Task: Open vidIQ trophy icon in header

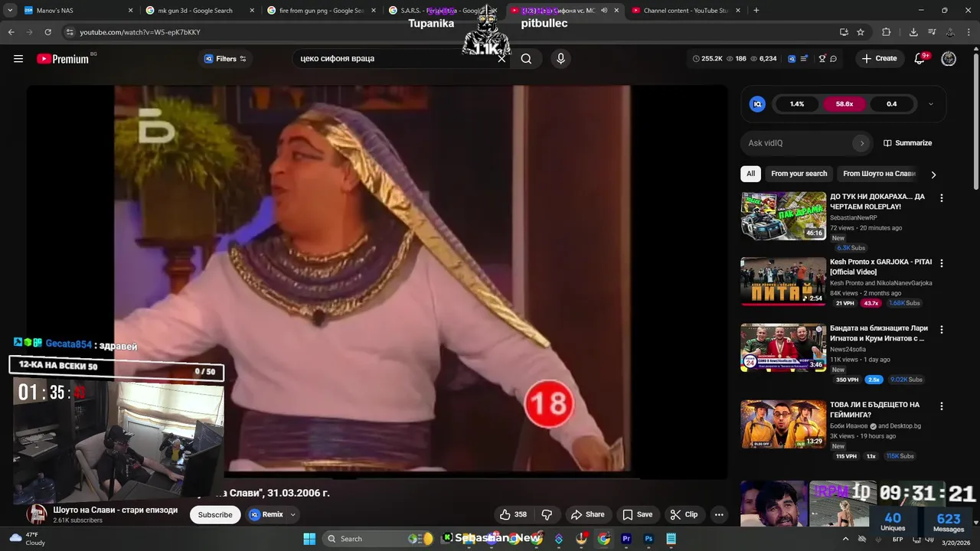Action: pyautogui.click(x=822, y=59)
